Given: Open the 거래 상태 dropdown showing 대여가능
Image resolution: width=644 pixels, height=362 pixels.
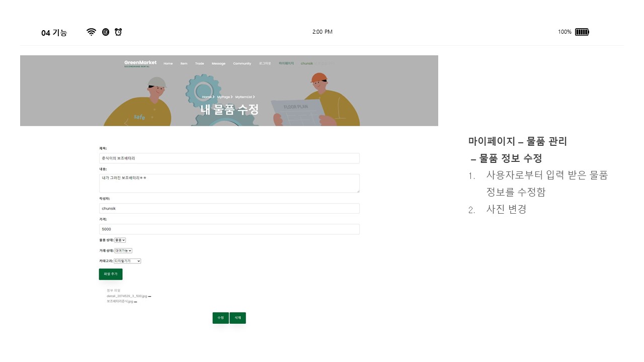Looking at the screenshot, I should coord(123,250).
